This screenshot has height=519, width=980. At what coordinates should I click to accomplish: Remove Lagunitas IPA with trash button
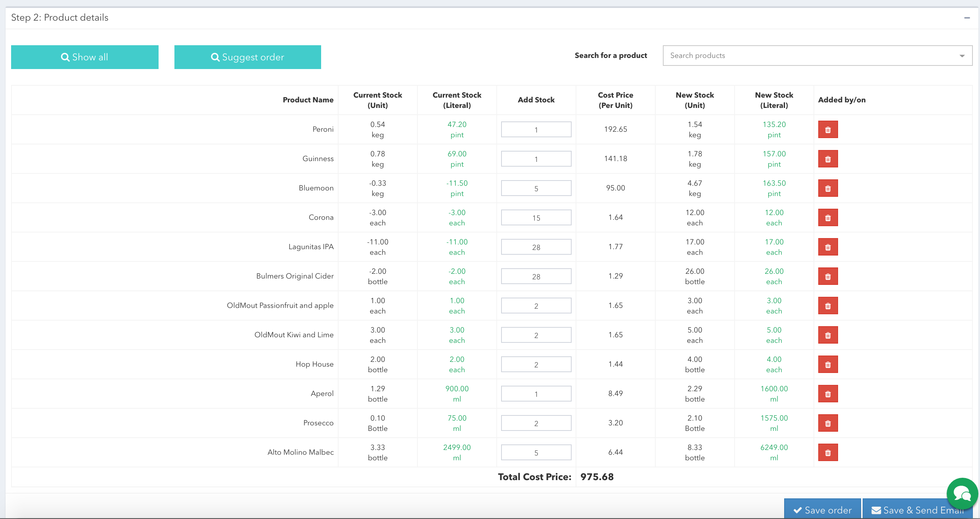pos(828,247)
